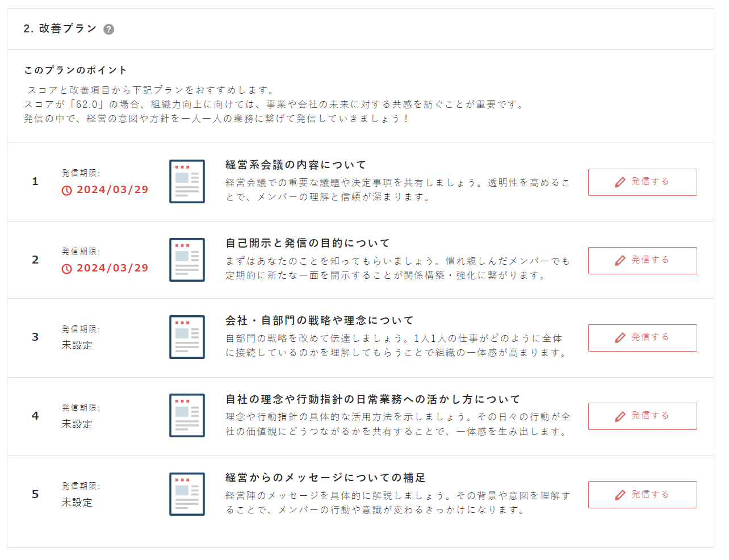Select the 発信期限: label on plan 4

click(x=81, y=408)
